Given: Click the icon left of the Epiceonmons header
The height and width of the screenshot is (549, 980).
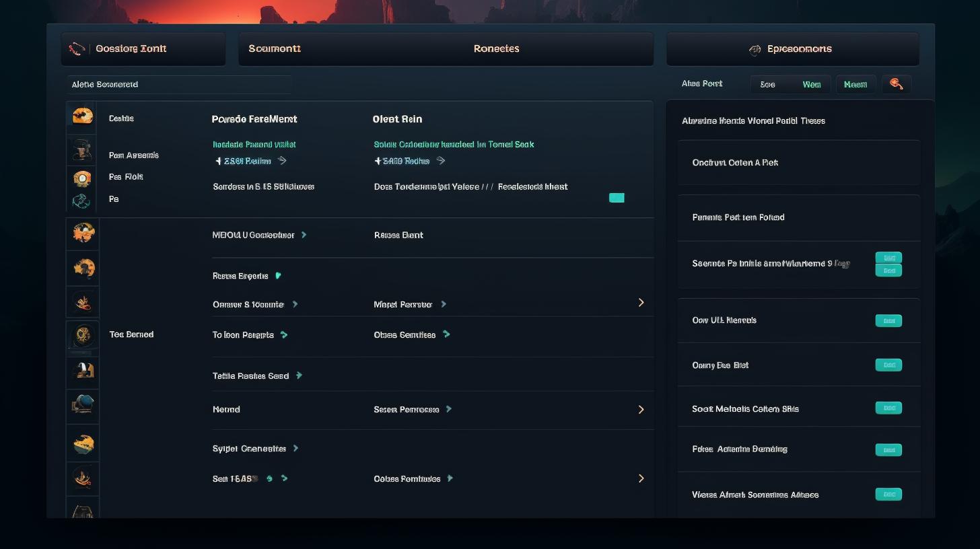Looking at the screenshot, I should [755, 49].
